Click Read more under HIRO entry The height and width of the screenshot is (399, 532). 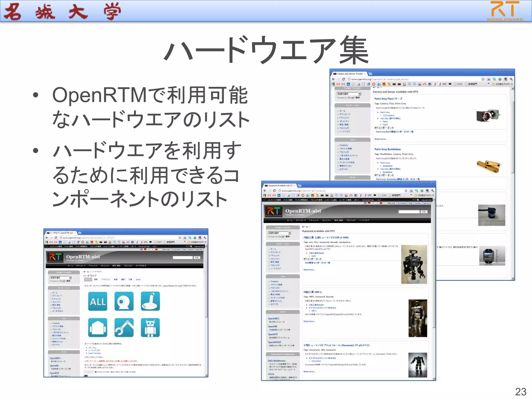point(309,270)
